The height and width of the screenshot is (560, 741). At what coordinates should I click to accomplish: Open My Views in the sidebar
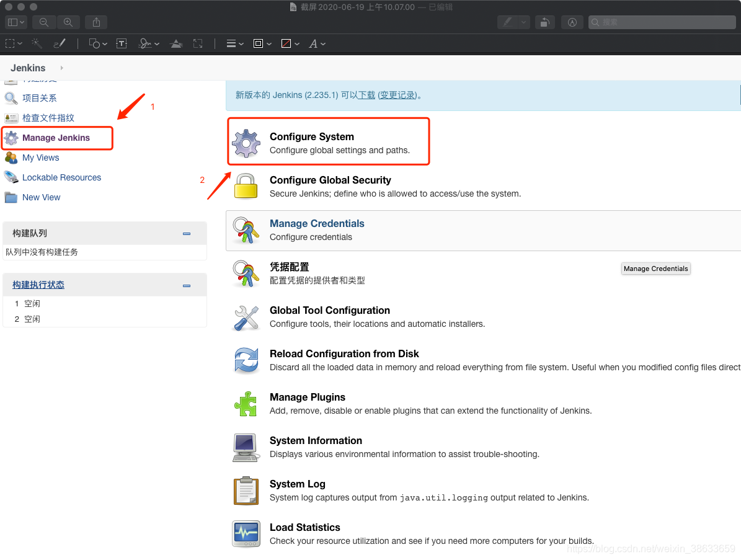41,158
